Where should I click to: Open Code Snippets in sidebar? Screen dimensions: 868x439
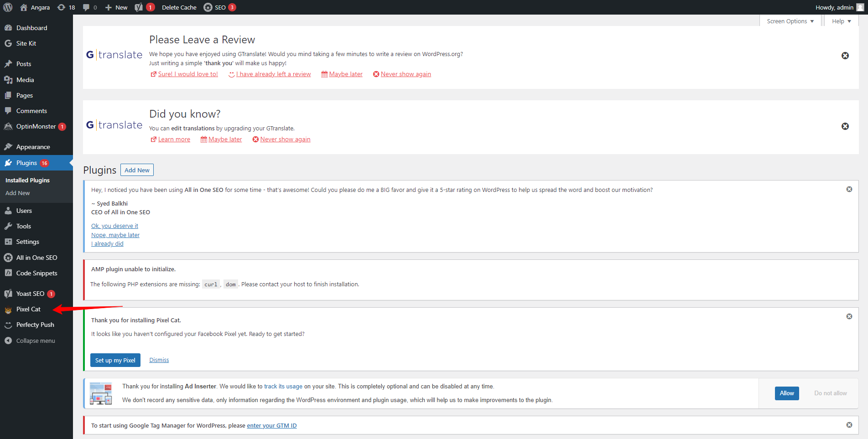tap(36, 273)
